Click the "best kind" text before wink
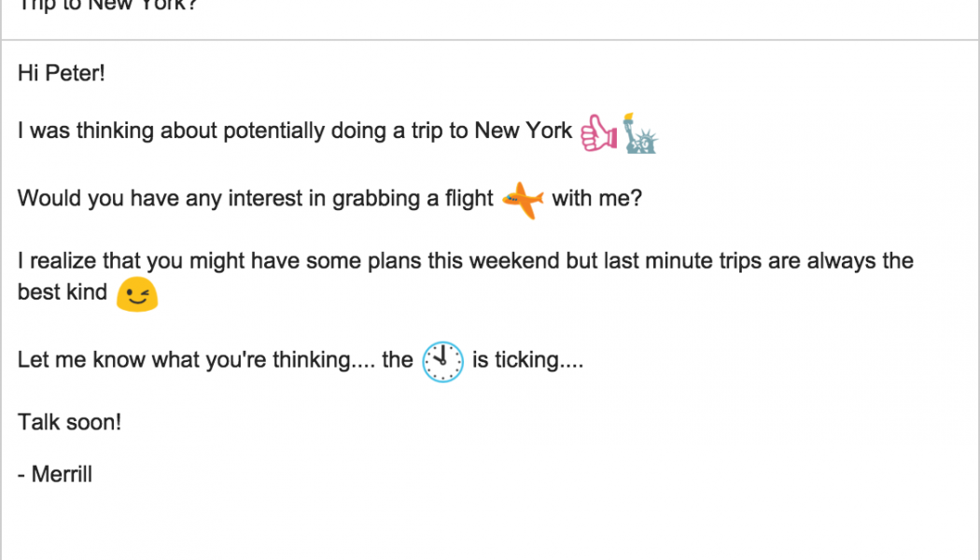Image resolution: width=980 pixels, height=560 pixels. pyautogui.click(x=62, y=292)
